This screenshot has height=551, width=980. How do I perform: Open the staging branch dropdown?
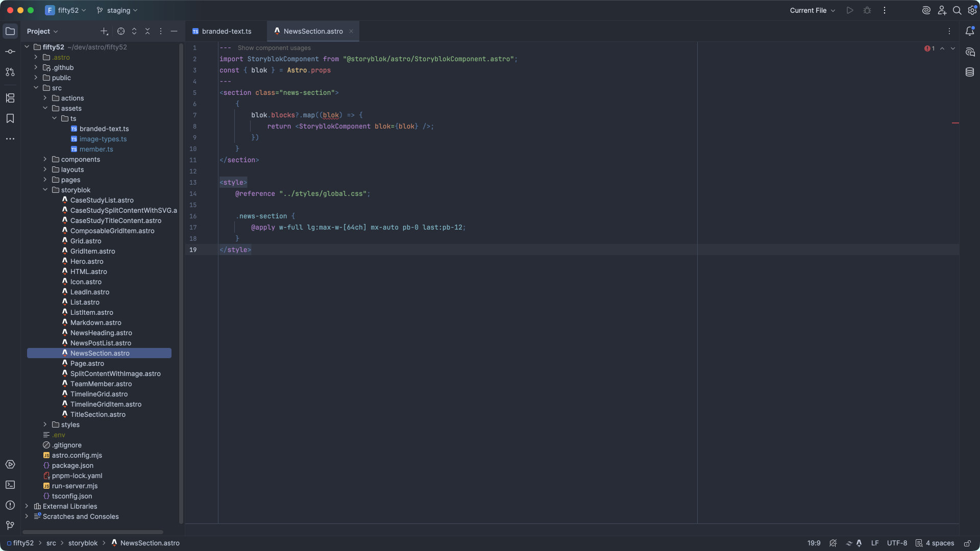[117, 10]
